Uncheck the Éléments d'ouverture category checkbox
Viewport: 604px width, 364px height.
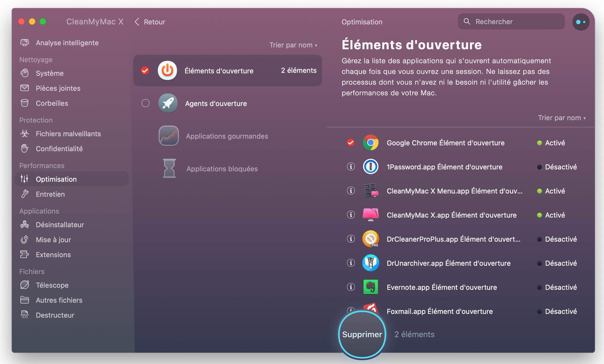145,71
